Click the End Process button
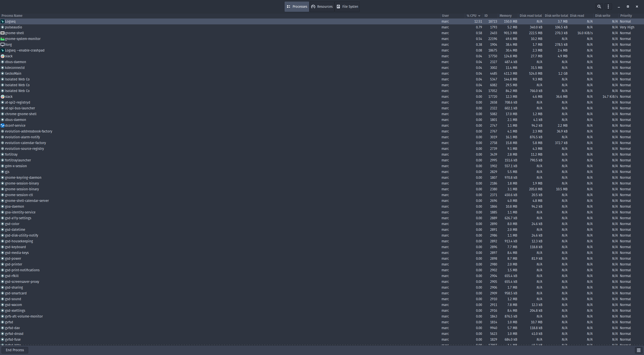 pyautogui.click(x=15, y=350)
